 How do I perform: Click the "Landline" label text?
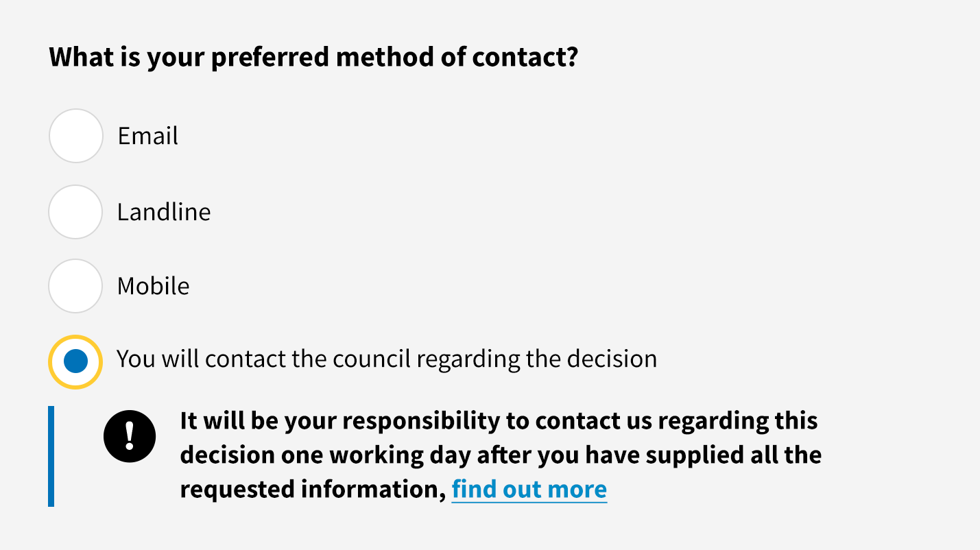(164, 212)
